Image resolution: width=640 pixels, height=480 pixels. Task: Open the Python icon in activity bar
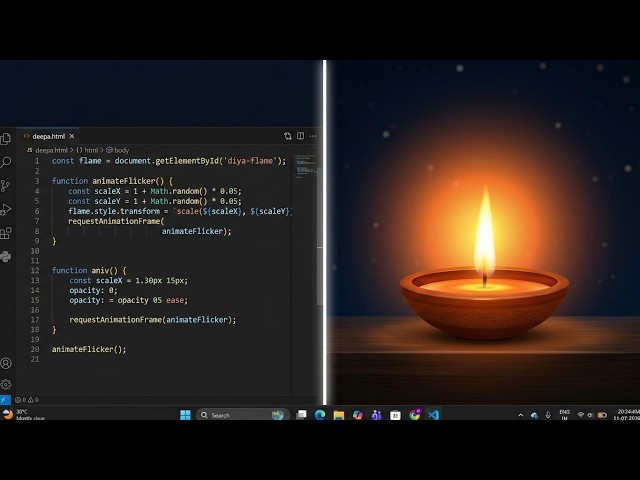click(6, 257)
